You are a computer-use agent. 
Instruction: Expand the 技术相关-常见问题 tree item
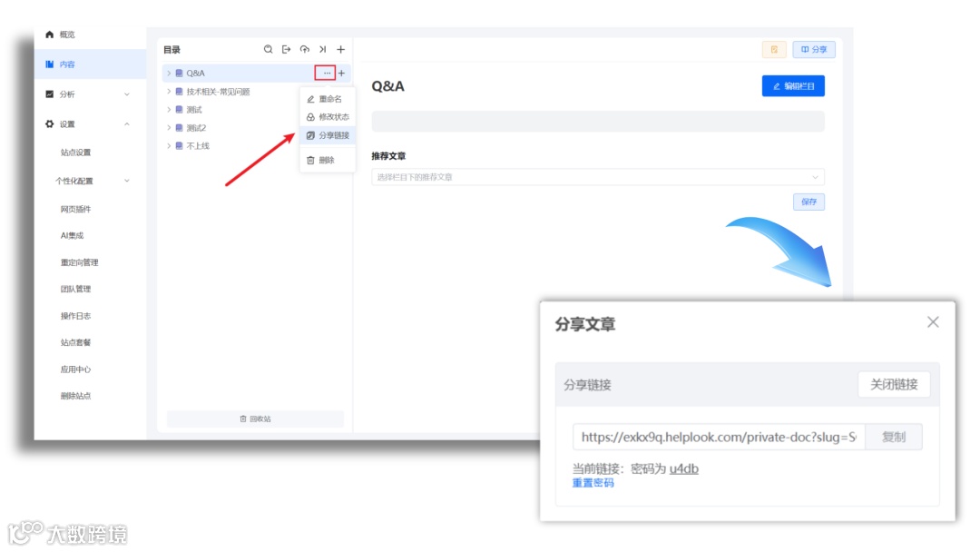tap(169, 91)
